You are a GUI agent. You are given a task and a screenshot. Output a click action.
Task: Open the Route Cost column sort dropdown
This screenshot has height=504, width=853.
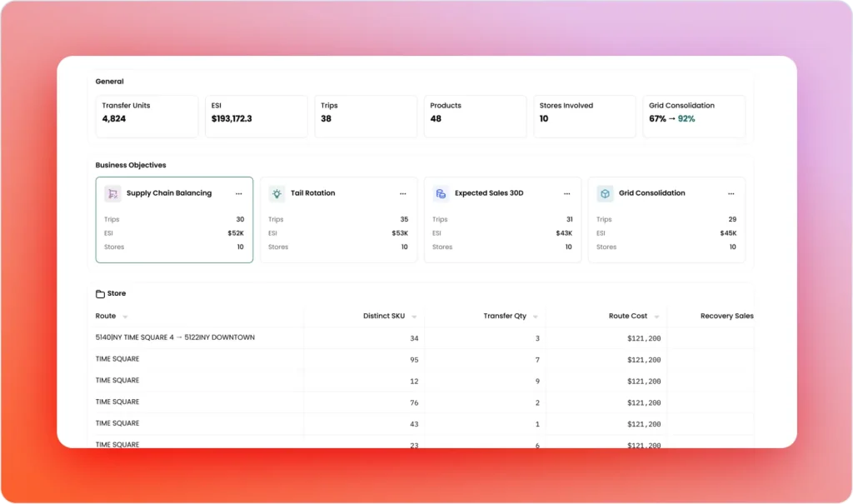tap(656, 317)
